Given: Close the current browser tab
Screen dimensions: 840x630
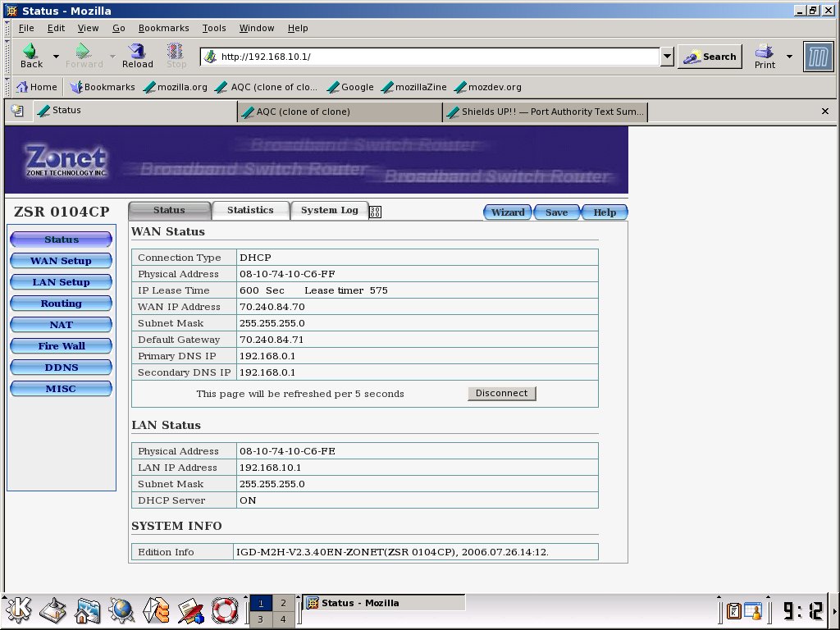Looking at the screenshot, I should (825, 111).
